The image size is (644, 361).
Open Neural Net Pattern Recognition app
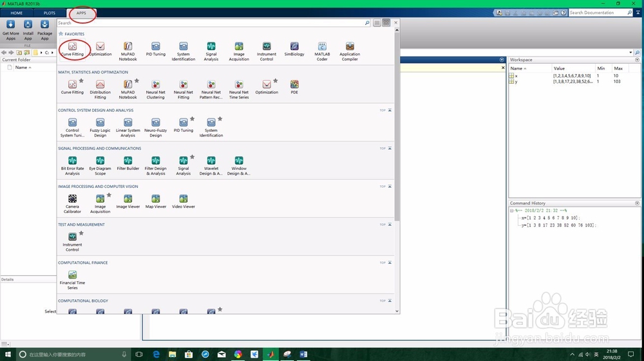point(211,89)
